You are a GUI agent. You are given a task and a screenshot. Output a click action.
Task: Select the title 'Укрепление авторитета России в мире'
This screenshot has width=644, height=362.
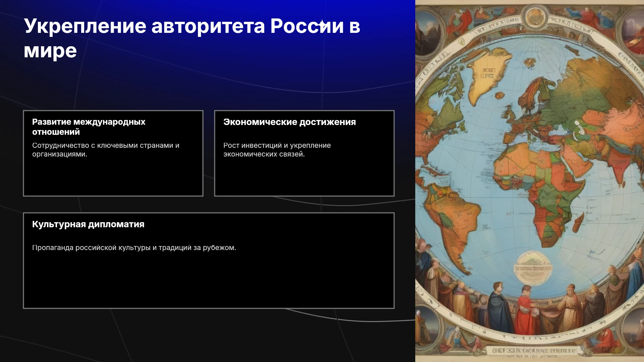pos(192,38)
